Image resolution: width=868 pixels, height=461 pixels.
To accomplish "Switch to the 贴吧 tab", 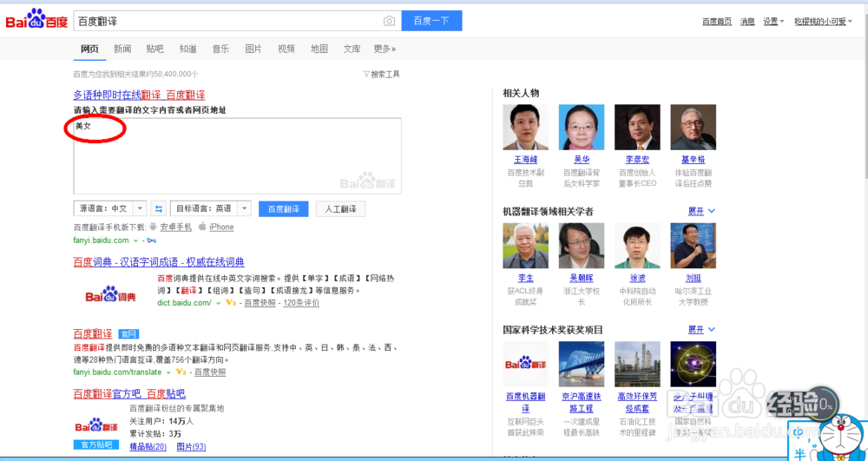I will coord(155,49).
